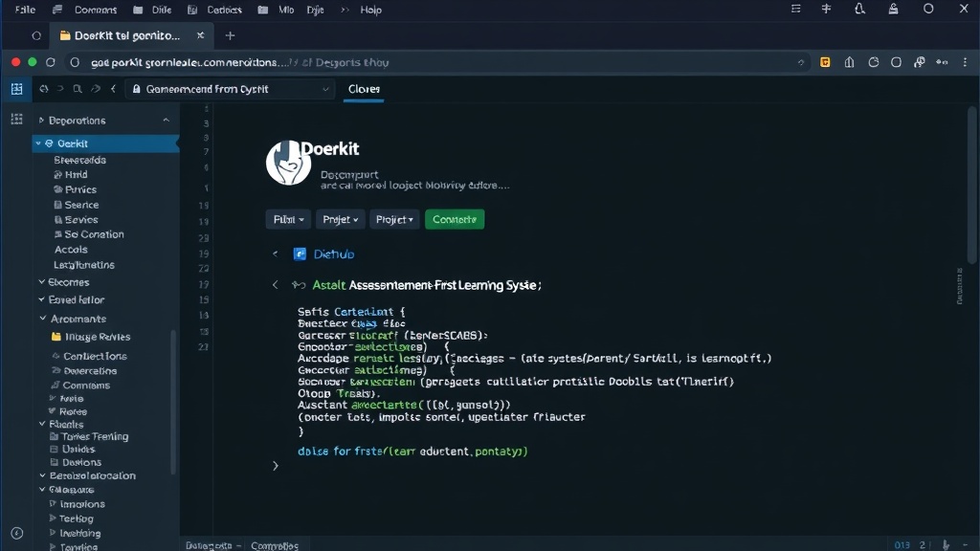Open the Project dropdown button

[x=394, y=219]
